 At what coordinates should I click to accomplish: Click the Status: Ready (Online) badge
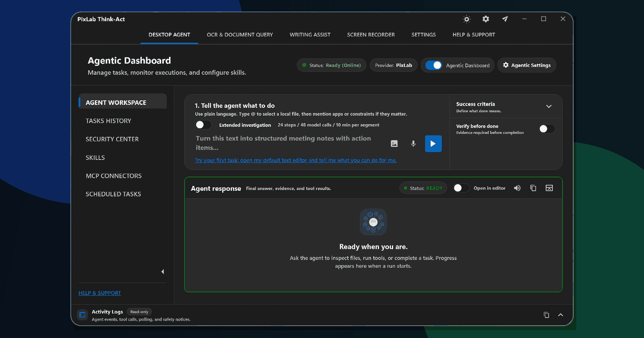point(331,65)
